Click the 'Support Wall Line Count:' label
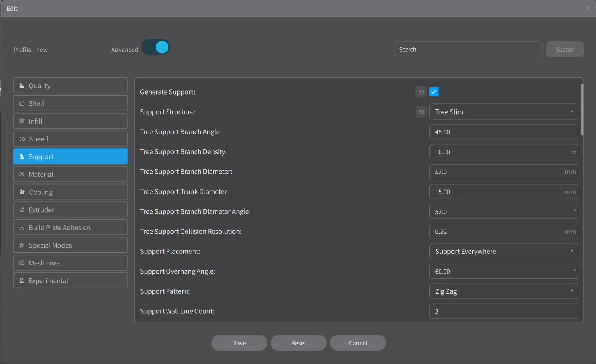Image resolution: width=596 pixels, height=364 pixels. point(177,311)
